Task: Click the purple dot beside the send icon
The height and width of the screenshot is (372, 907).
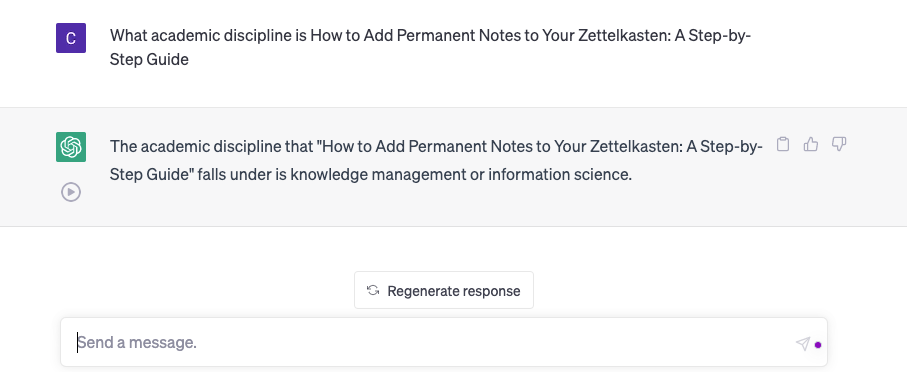Action: (818, 345)
